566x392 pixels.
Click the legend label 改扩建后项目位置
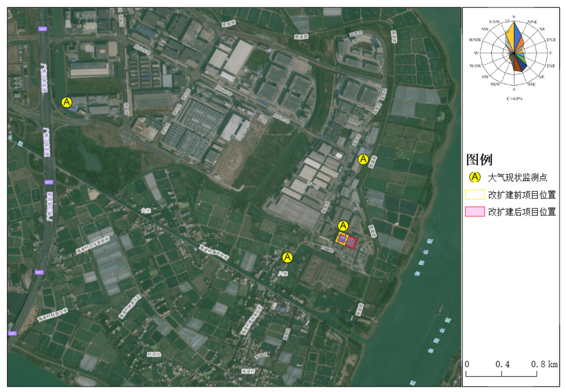(x=522, y=212)
